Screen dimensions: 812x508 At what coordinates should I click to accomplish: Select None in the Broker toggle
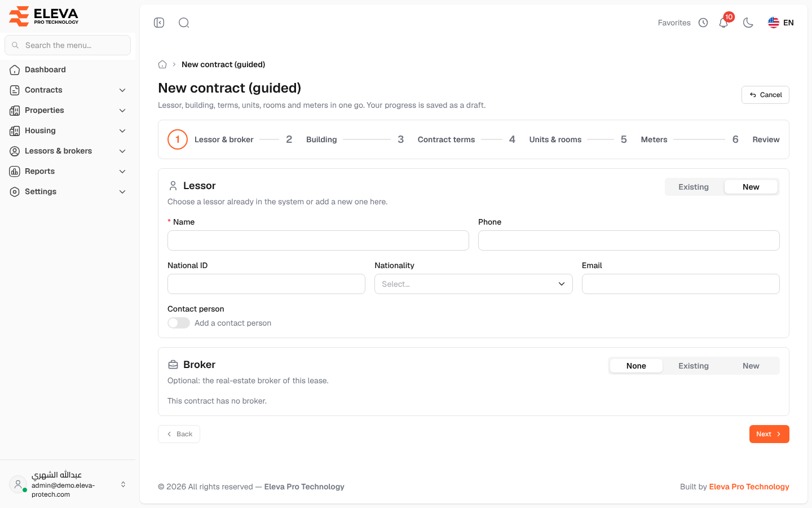(636, 366)
